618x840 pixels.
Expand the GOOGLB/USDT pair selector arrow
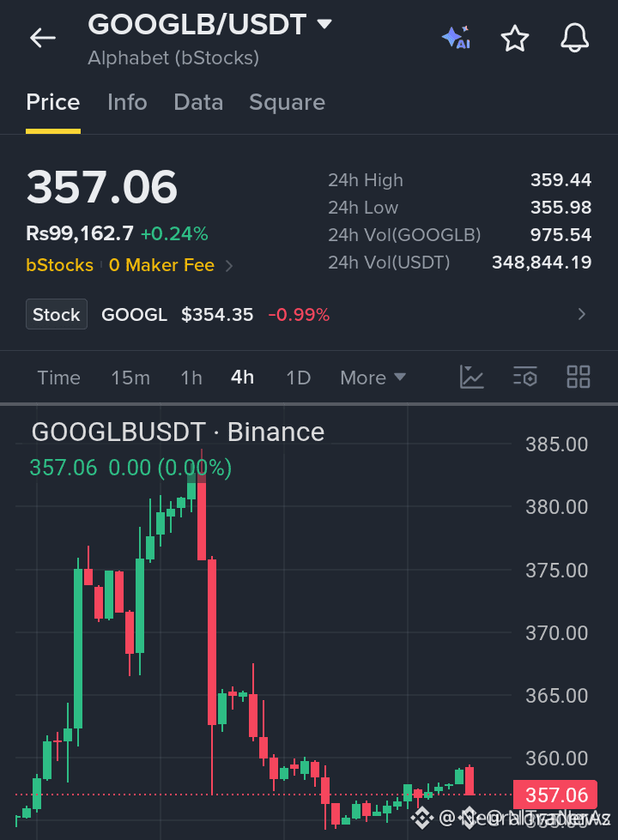tap(324, 24)
